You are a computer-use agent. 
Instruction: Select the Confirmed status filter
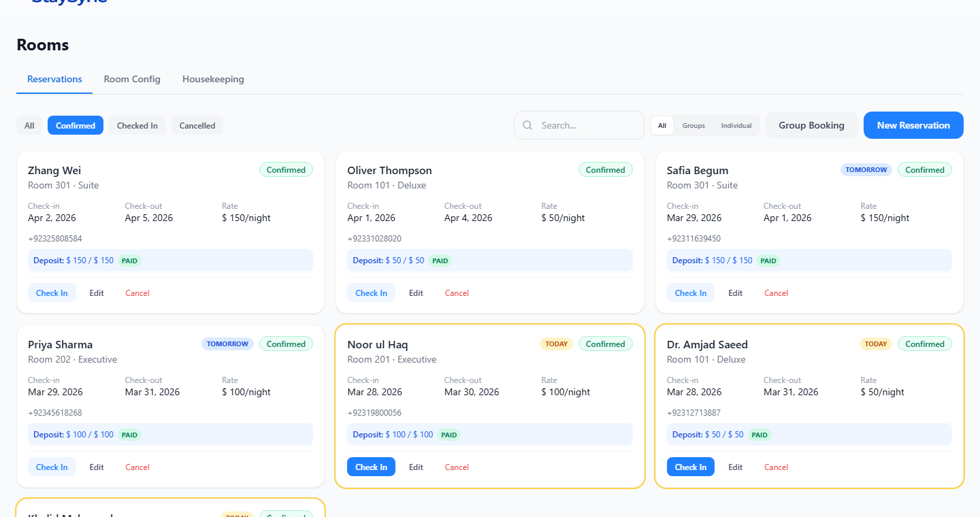(76, 126)
